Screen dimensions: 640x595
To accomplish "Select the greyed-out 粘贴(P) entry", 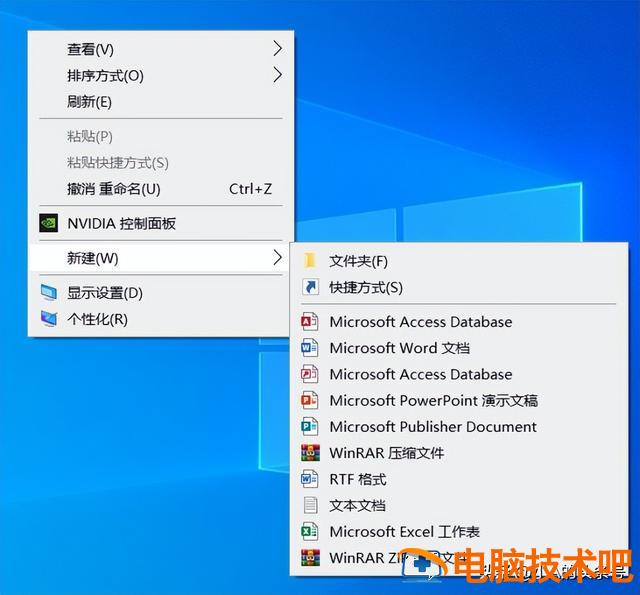I will [161, 136].
